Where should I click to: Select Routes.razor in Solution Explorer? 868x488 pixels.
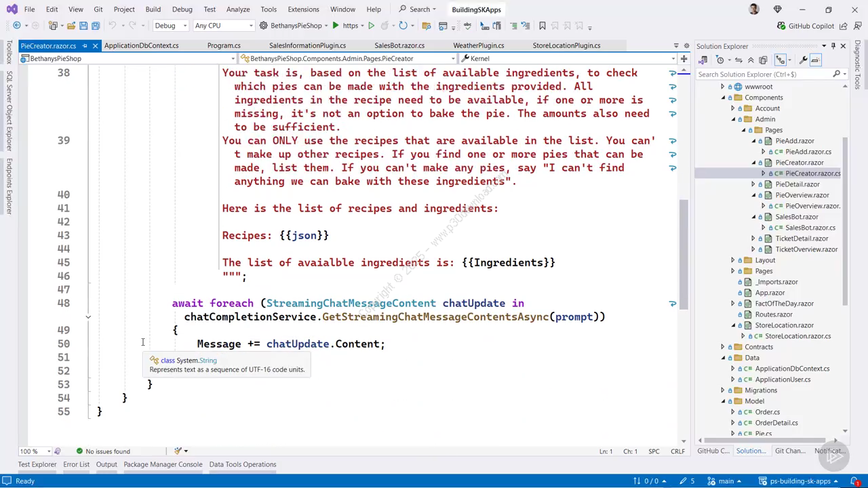(x=773, y=314)
